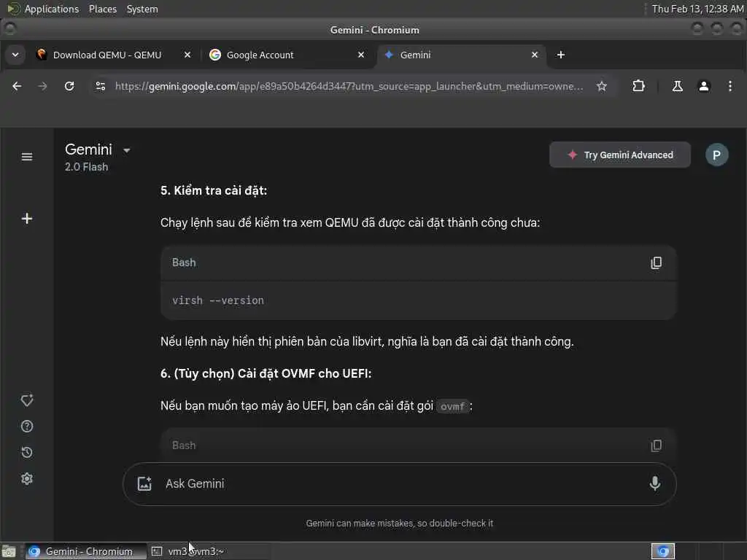Activate the microphone voice input
Viewport: 747px width, 560px height.
655,484
